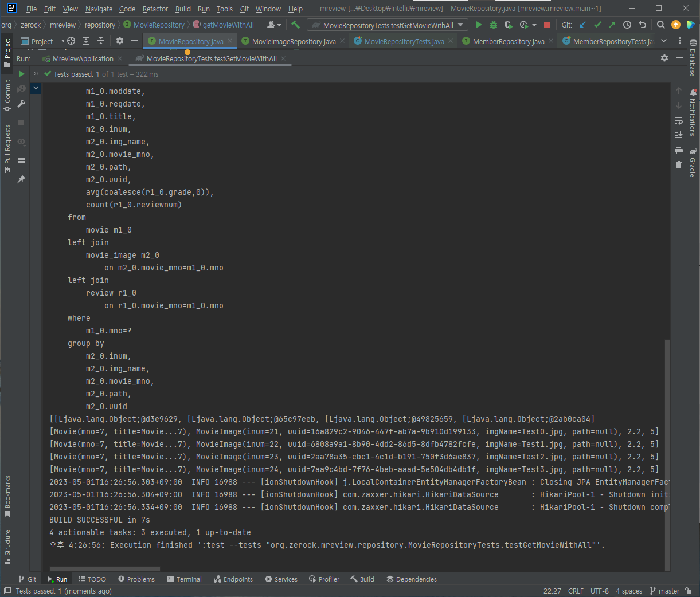This screenshot has height=597, width=700.
Task: Stop the process with red square
Action: click(x=547, y=25)
